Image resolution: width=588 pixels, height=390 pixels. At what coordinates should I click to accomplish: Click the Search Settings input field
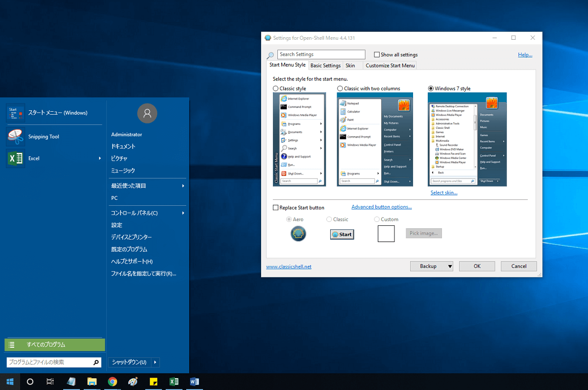pos(321,54)
